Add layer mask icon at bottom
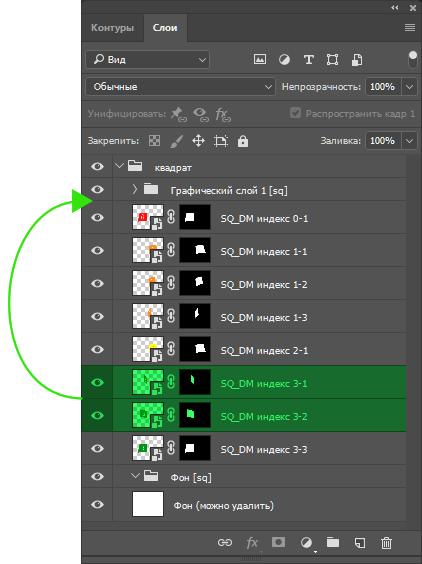422x564 pixels. tap(278, 542)
